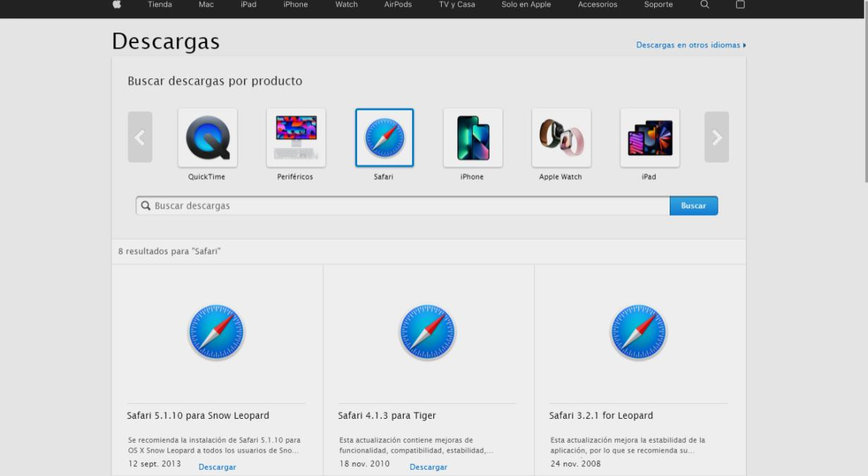Select the iPad product icon

click(x=650, y=138)
